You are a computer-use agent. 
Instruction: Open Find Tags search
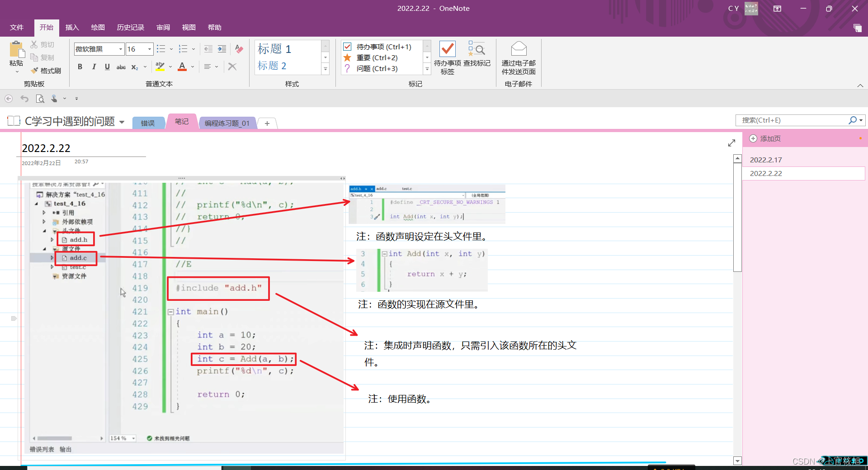(477, 54)
